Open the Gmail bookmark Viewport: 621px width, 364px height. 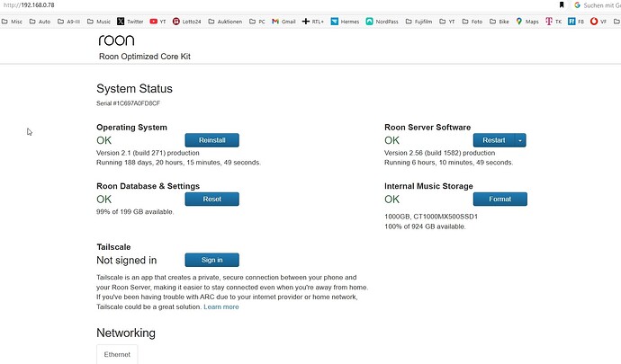tap(283, 21)
